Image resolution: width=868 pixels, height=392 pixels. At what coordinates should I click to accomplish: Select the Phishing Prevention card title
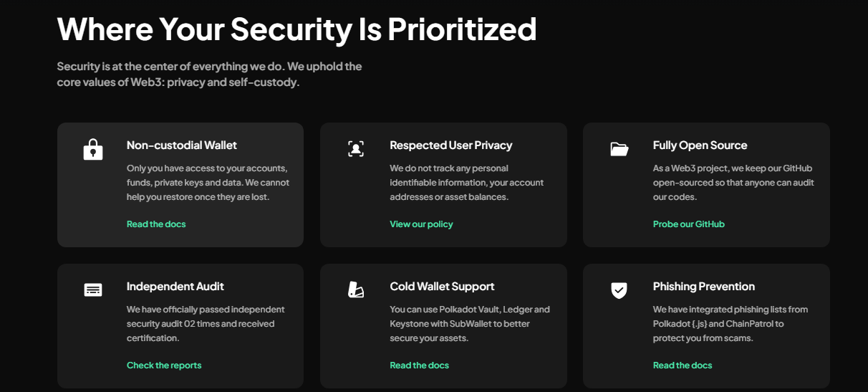[704, 287]
